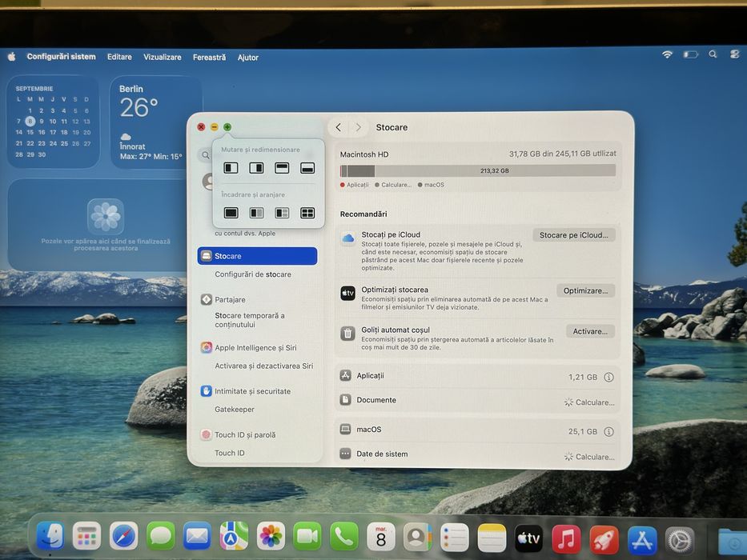747x560 pixels.
Task: Open the Septembrie calendar widget
Action: 53,122
